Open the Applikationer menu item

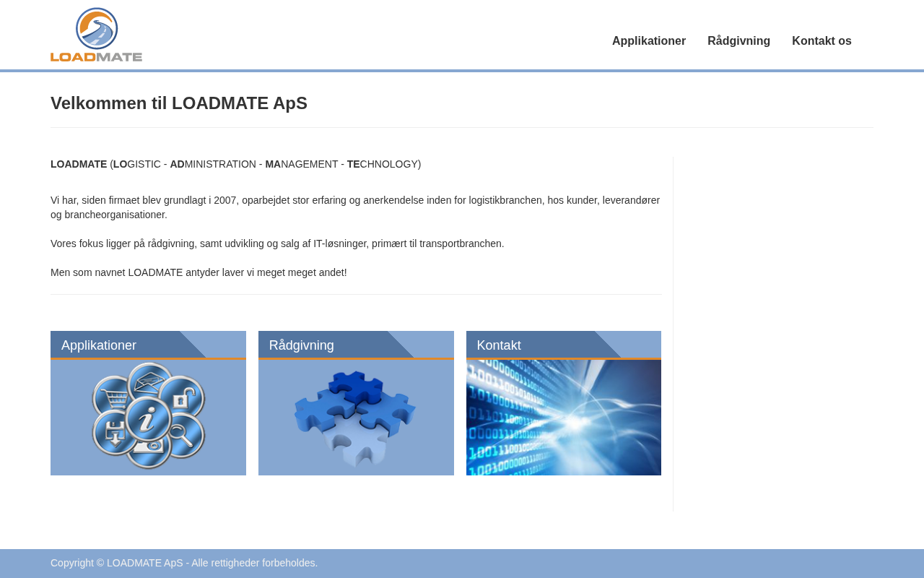coord(649,41)
